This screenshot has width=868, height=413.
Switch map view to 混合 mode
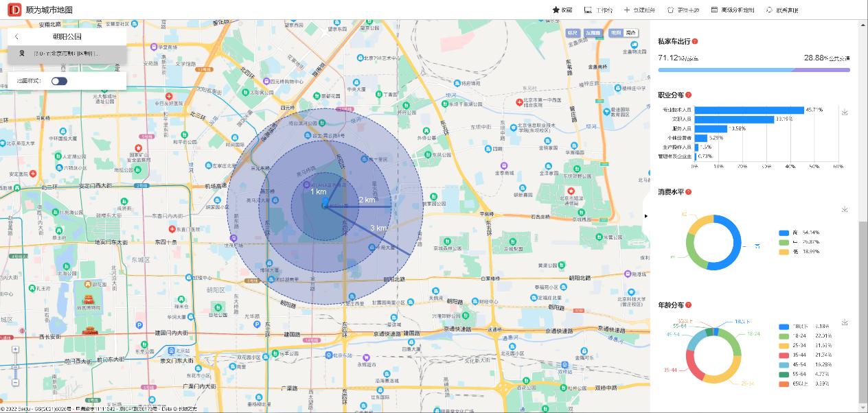(631, 32)
